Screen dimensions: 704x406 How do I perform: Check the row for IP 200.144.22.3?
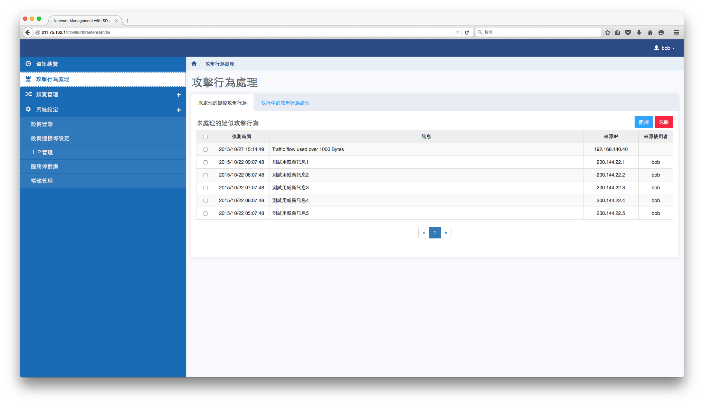pyautogui.click(x=206, y=188)
